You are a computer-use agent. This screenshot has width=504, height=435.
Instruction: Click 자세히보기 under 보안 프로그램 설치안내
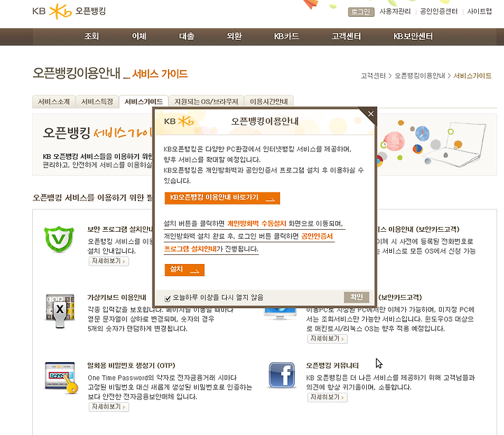(109, 261)
